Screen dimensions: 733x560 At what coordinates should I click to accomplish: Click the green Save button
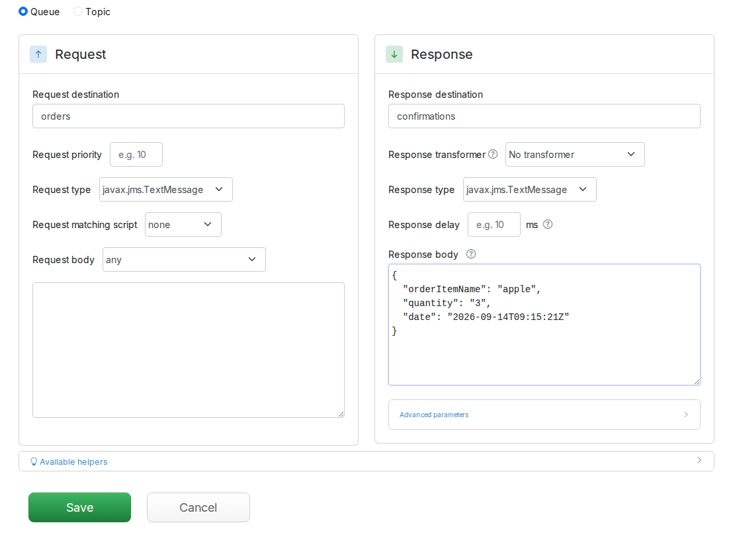click(79, 507)
